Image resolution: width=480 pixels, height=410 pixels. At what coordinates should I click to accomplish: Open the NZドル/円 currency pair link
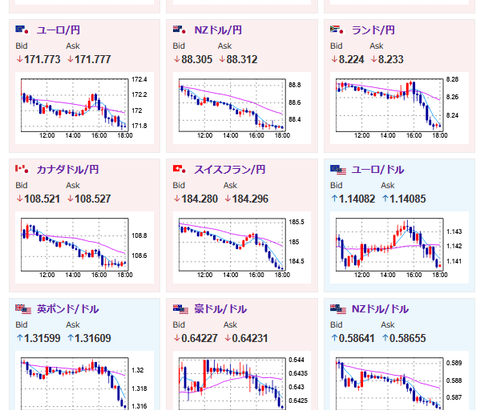[218, 30]
